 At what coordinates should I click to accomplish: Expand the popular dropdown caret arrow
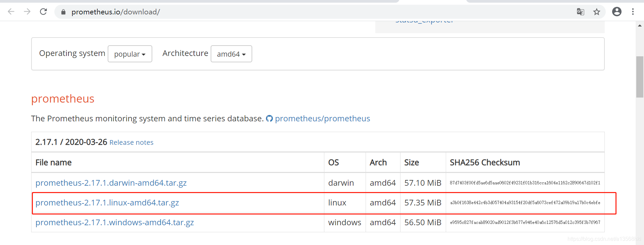[144, 54]
